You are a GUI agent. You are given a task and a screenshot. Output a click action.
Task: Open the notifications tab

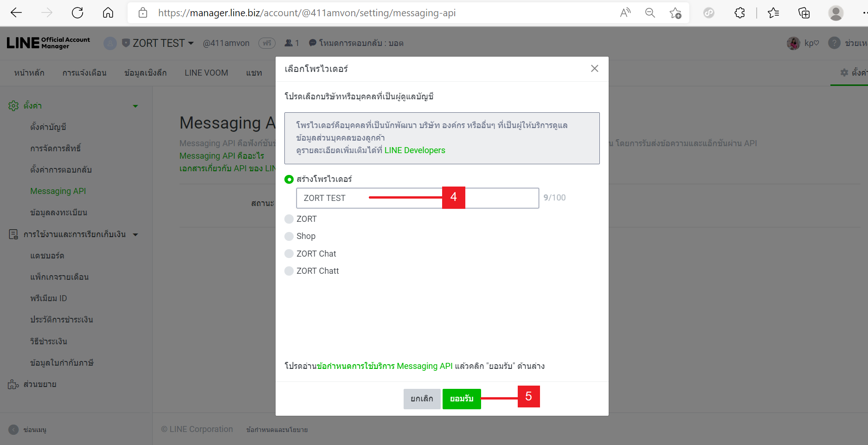point(84,73)
